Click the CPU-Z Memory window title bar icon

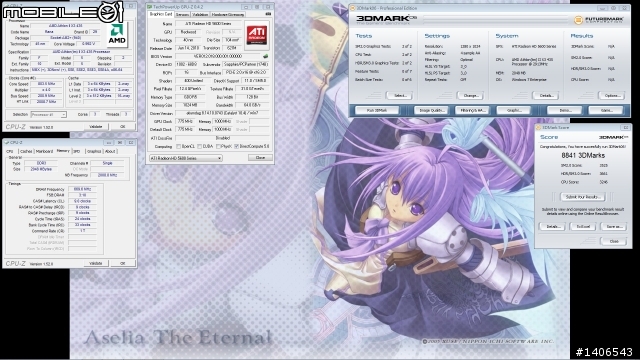click(7, 142)
